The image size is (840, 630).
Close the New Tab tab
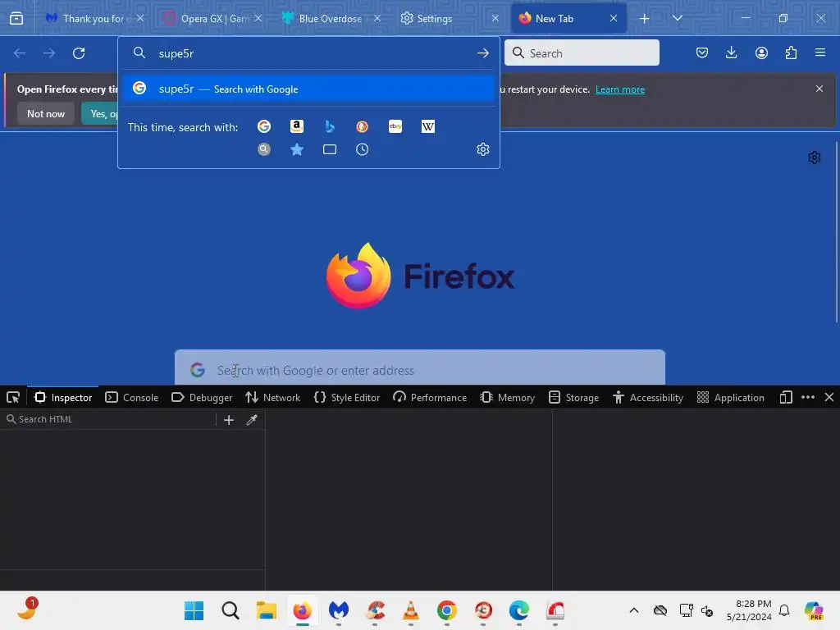[x=614, y=18]
